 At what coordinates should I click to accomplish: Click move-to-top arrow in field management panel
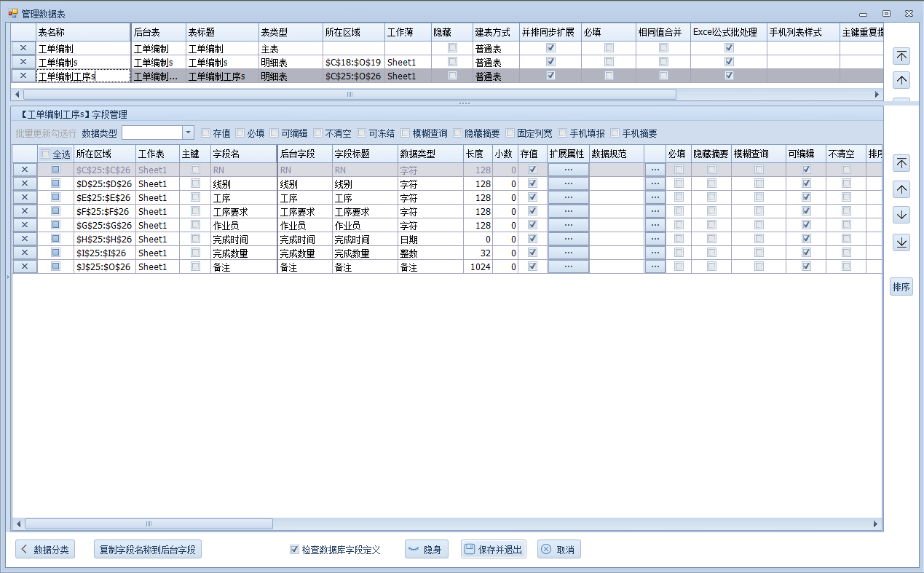[901, 164]
